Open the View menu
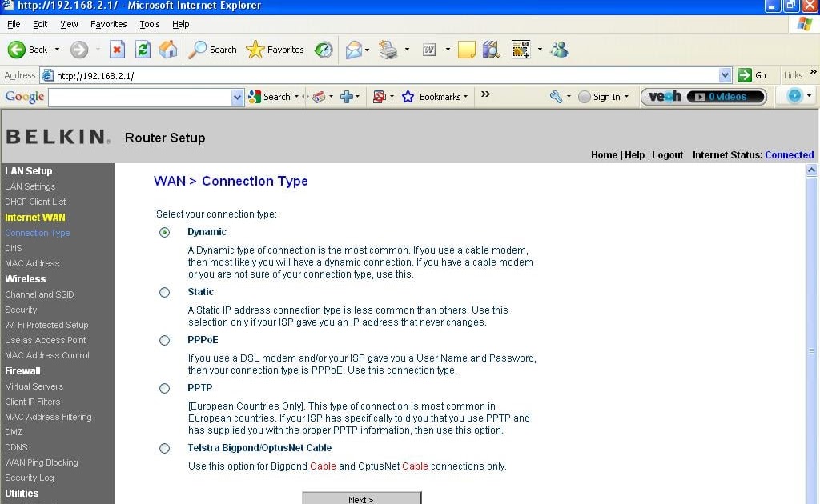The image size is (820, 504). tap(69, 24)
